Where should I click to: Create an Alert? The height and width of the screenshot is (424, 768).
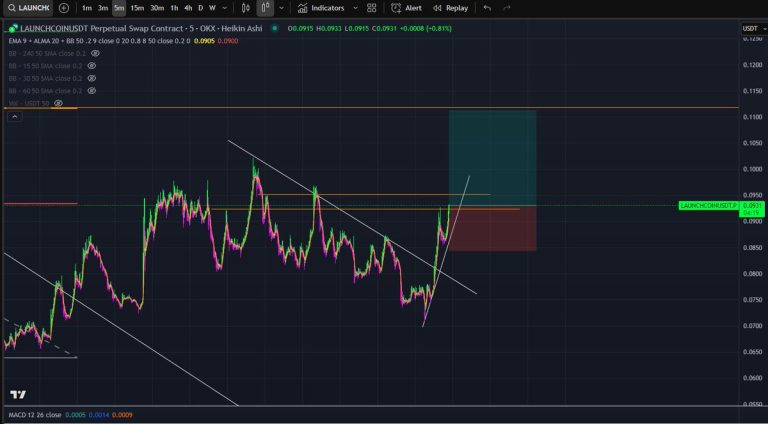click(406, 8)
